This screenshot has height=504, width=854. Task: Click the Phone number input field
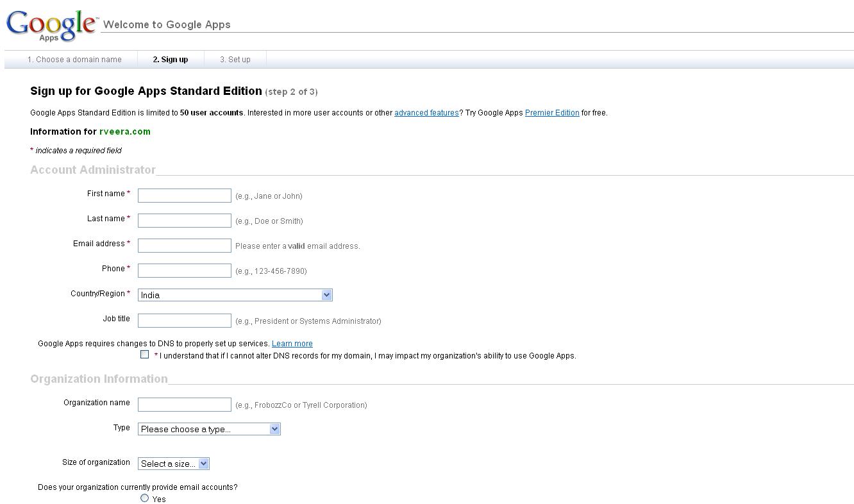pos(185,271)
